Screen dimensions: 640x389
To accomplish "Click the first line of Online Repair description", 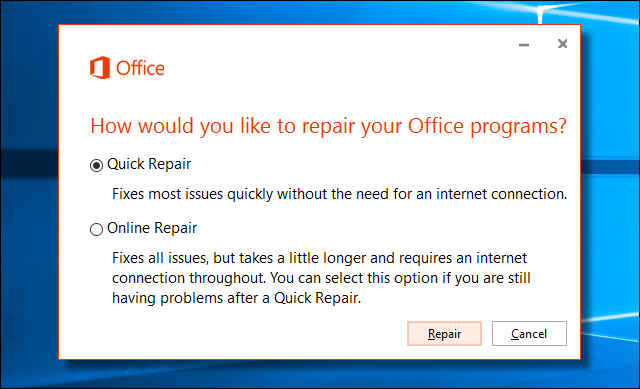I will (320, 258).
